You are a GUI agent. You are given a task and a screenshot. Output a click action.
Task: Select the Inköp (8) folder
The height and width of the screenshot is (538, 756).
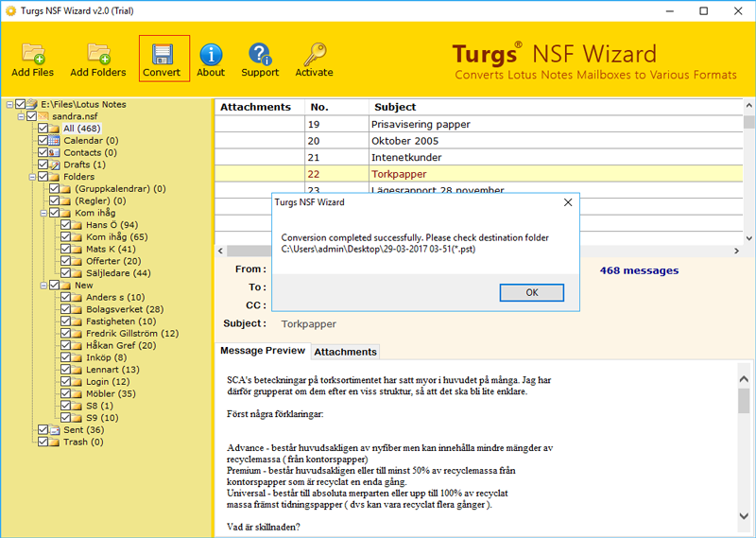(107, 357)
